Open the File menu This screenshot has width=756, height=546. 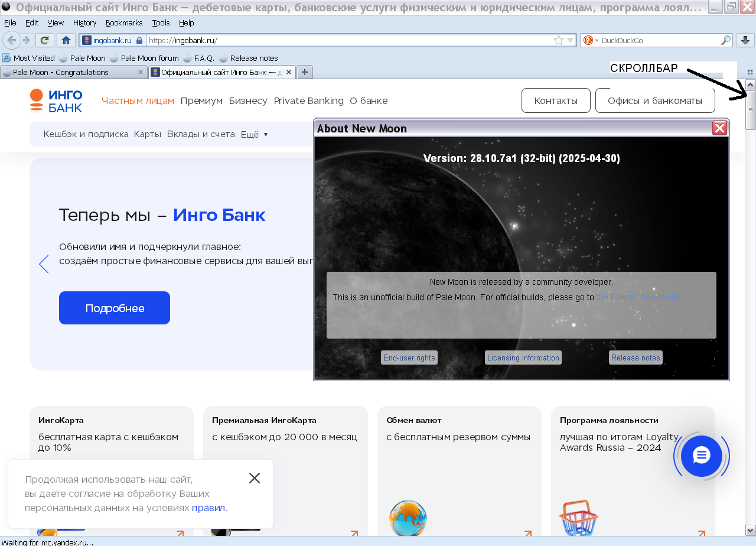(10, 22)
